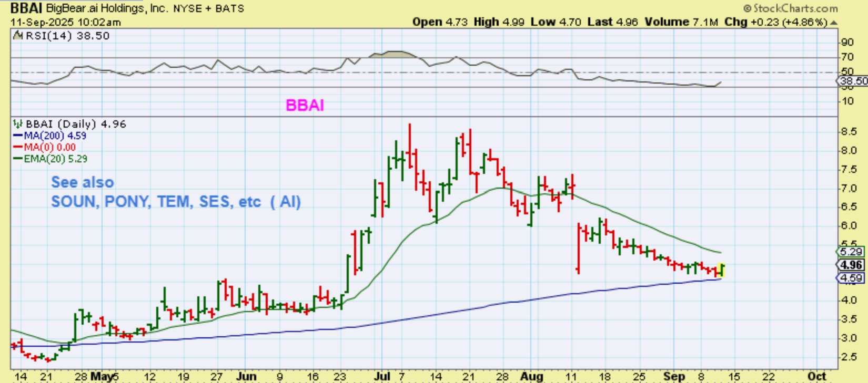This screenshot has width=868, height=383.
Task: Select the green EMA(20) legend line swatch
Action: point(18,159)
